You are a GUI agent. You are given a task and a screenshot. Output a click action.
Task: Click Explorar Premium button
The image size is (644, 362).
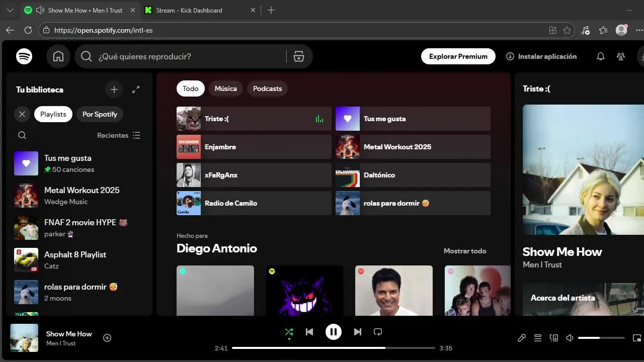pos(458,56)
